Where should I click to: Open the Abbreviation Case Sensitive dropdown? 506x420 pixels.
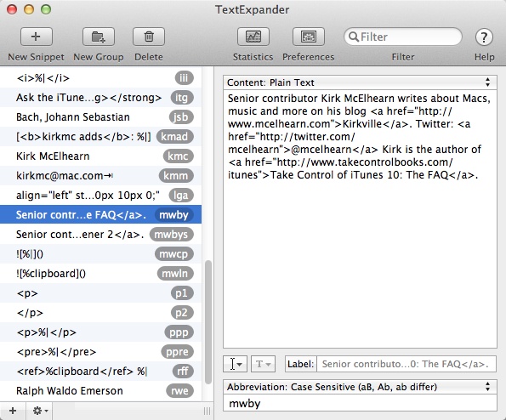click(360, 387)
